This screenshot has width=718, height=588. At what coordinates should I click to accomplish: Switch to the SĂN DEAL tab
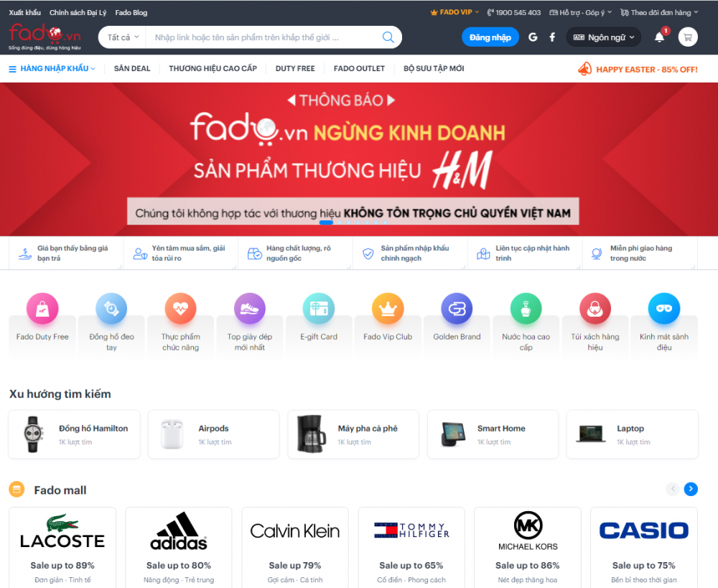(131, 68)
